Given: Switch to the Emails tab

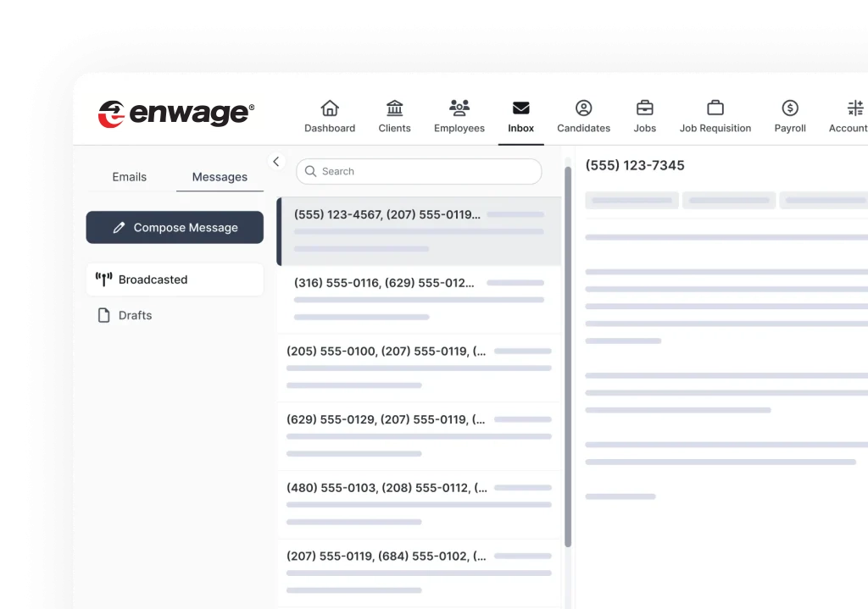Looking at the screenshot, I should tap(129, 177).
